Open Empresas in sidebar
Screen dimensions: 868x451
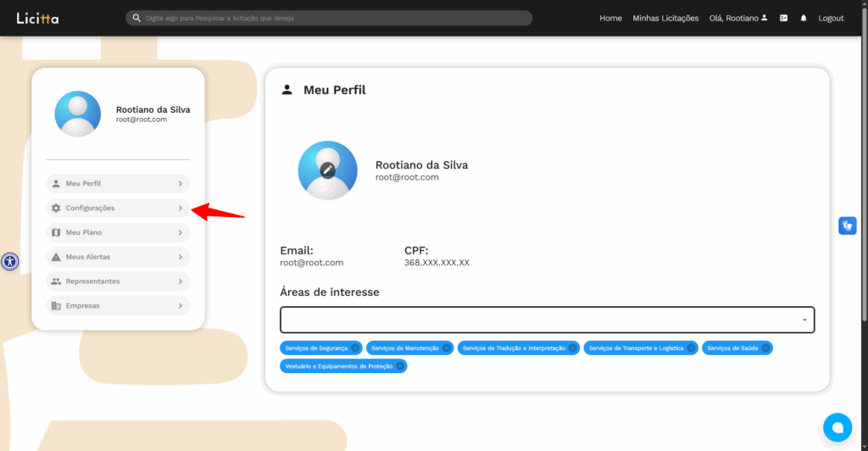point(118,305)
